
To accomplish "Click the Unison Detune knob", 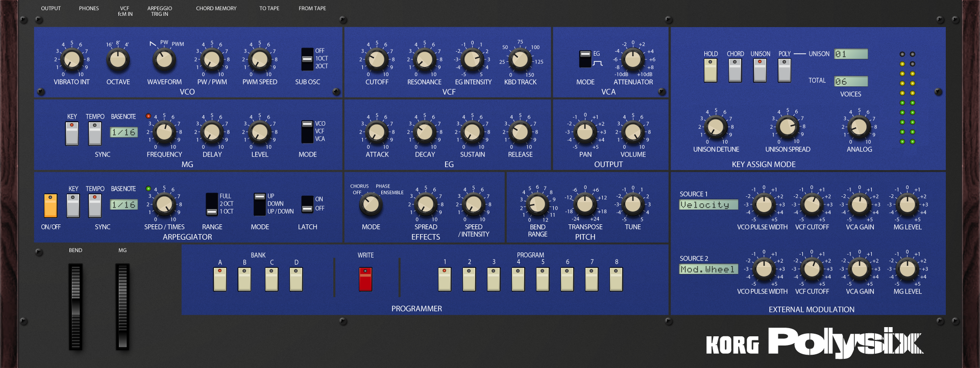I will click(716, 127).
